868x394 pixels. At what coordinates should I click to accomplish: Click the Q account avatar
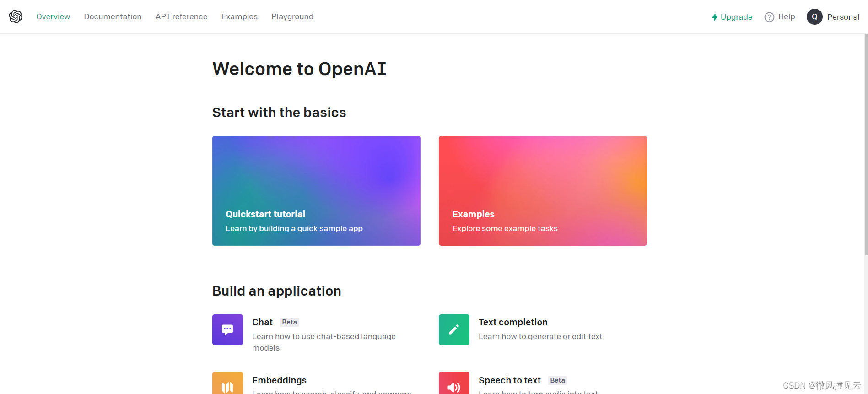814,17
